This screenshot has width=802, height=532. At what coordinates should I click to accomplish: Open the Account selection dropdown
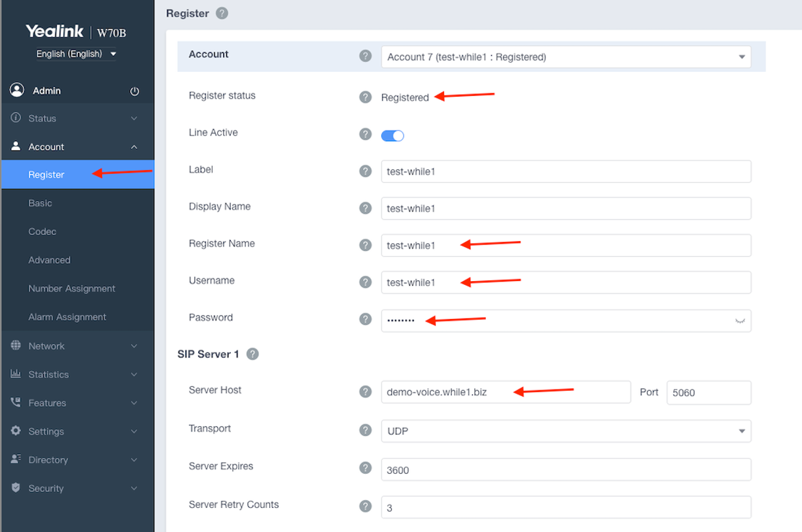[566, 57]
